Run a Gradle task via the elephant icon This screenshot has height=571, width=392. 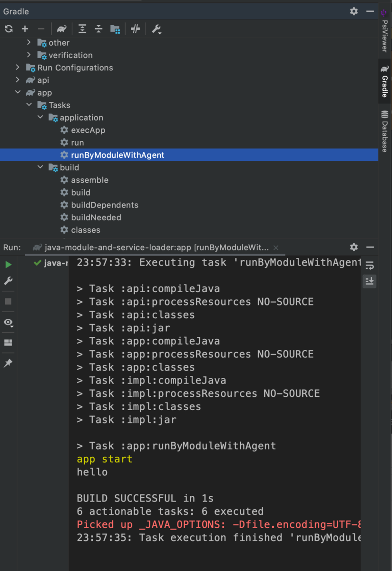tap(61, 29)
